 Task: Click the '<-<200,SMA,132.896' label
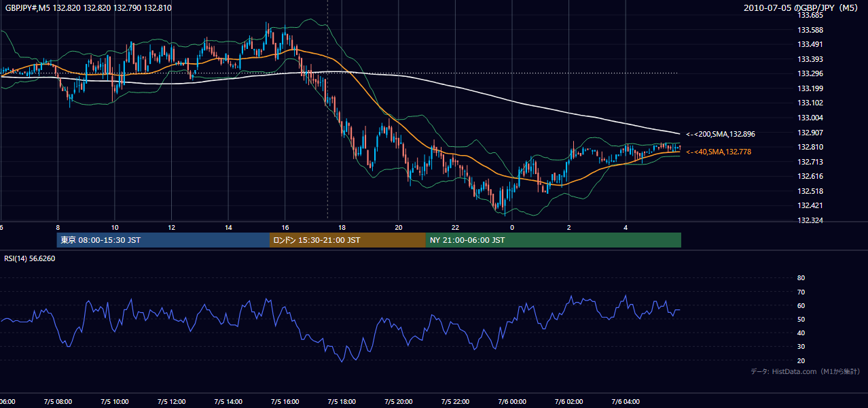(720, 134)
